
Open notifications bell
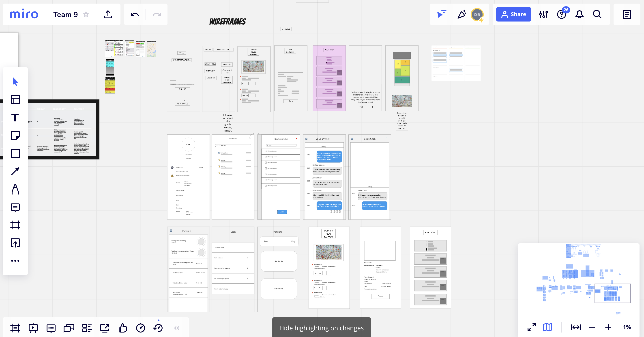click(580, 14)
